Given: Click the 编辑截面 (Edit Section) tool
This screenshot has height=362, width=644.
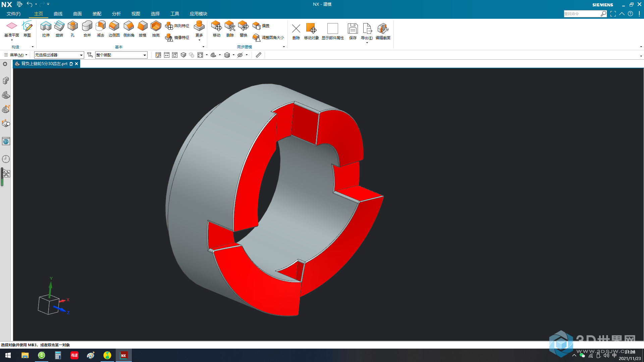Looking at the screenshot, I should click(383, 32).
